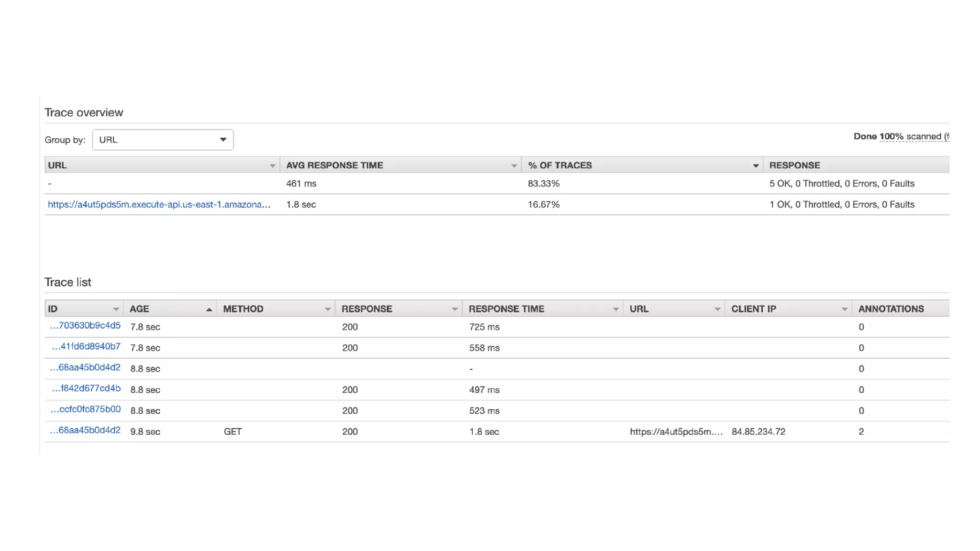Viewport: 980px width, 551px height.
Task: Open trace ...f842d677cd4b
Action: (86, 388)
